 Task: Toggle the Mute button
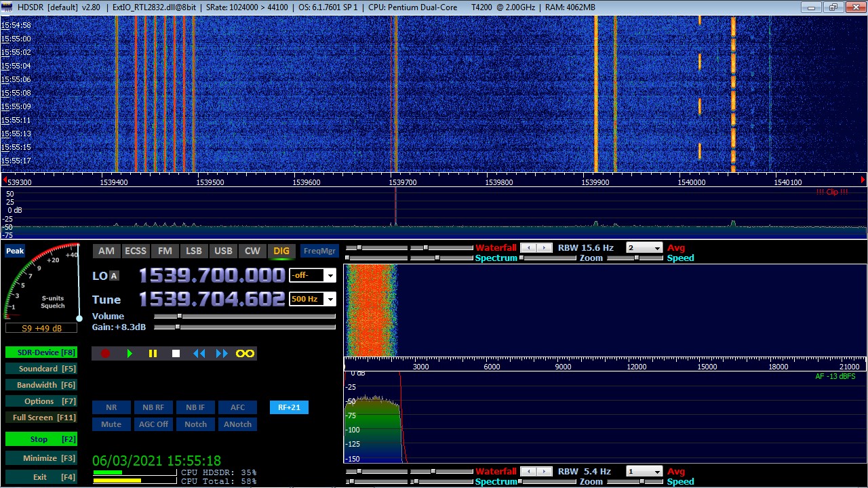[111, 424]
